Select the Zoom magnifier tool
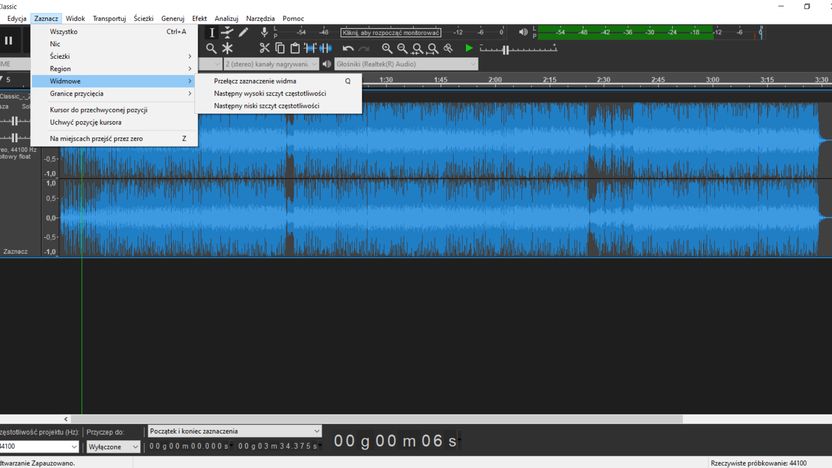Image resolution: width=832 pixels, height=468 pixels. tap(211, 49)
